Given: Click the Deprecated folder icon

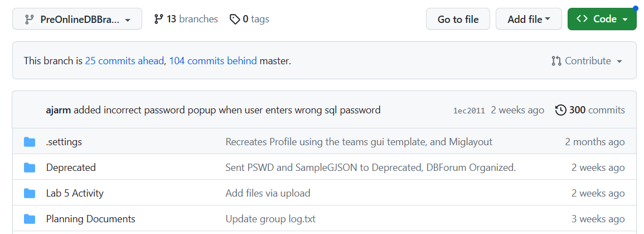Looking at the screenshot, I should (30, 168).
